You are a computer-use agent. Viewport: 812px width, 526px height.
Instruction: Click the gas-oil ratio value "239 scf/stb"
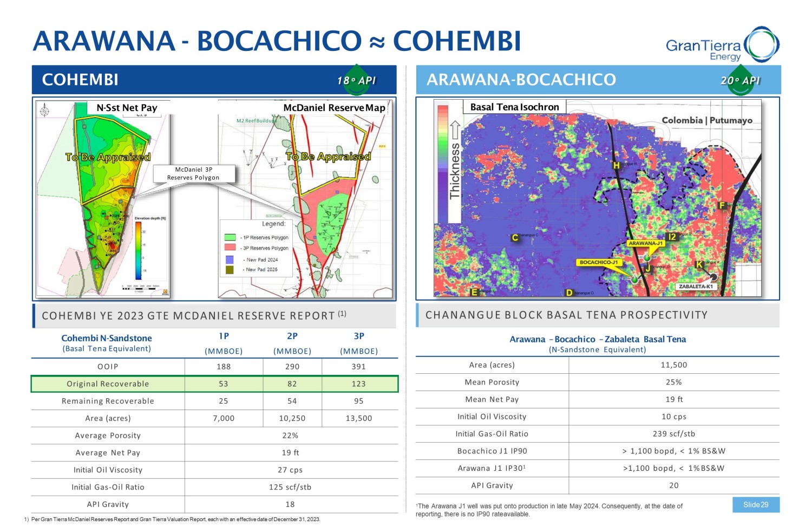coord(674,433)
